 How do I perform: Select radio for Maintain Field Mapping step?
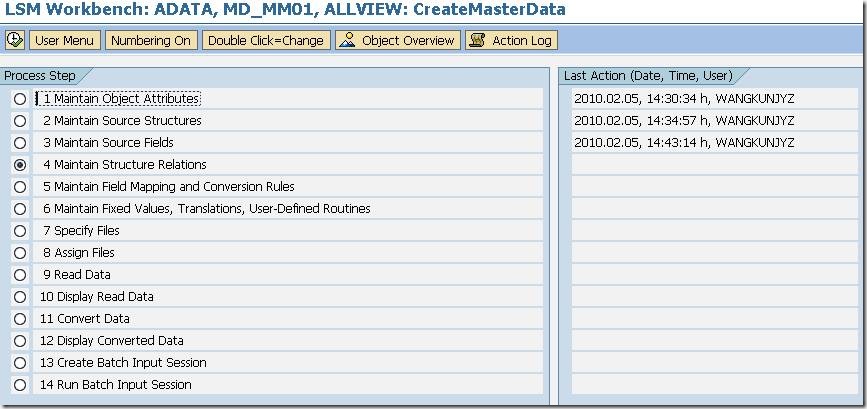point(20,187)
